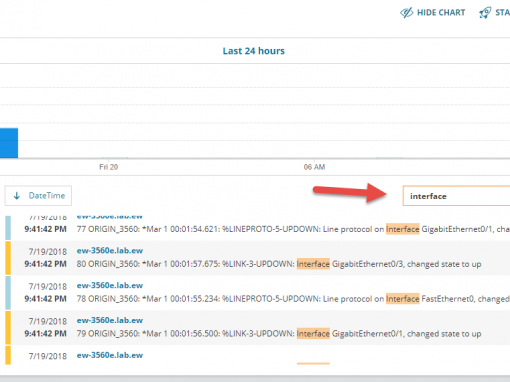Image resolution: width=510 pixels, height=382 pixels.
Task: Click the down arrow icon in DateTime button
Action: [x=17, y=196]
